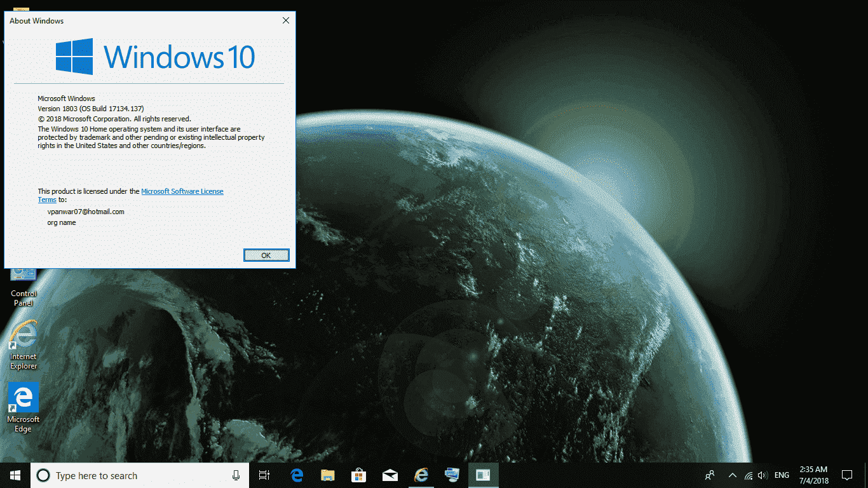868x488 pixels.
Task: Select the Microsoft Edge desktop shortcut
Action: coord(24,408)
